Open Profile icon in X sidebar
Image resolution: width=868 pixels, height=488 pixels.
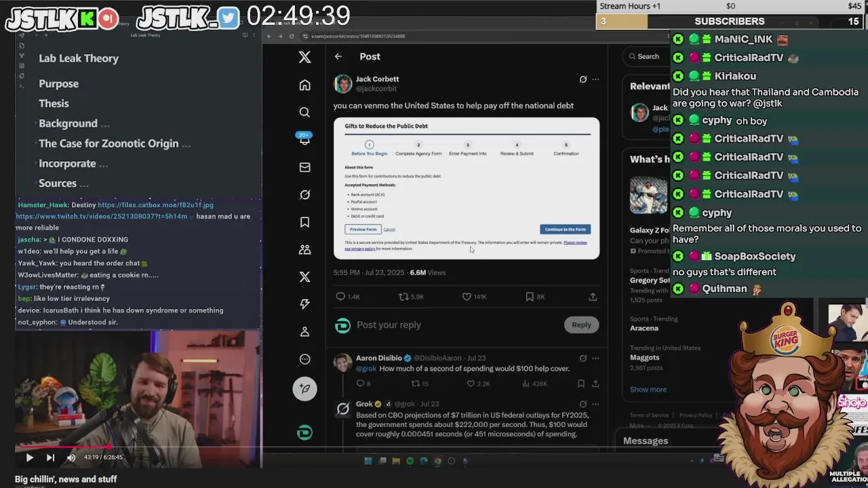point(304,331)
